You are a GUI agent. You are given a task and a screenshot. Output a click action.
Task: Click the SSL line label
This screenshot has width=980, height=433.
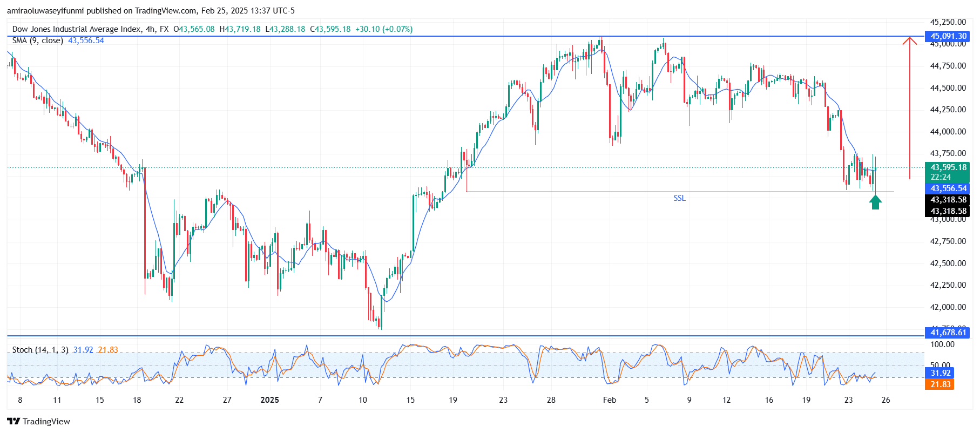pos(679,198)
